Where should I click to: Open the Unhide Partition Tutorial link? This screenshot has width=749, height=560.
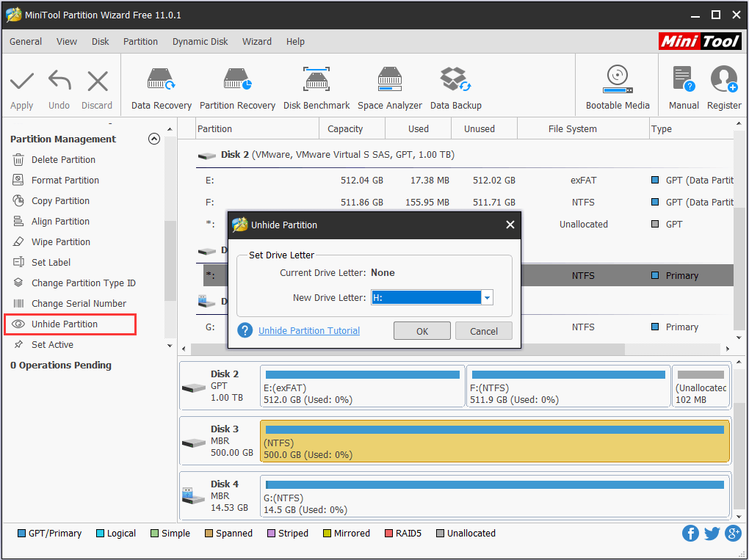tap(309, 330)
